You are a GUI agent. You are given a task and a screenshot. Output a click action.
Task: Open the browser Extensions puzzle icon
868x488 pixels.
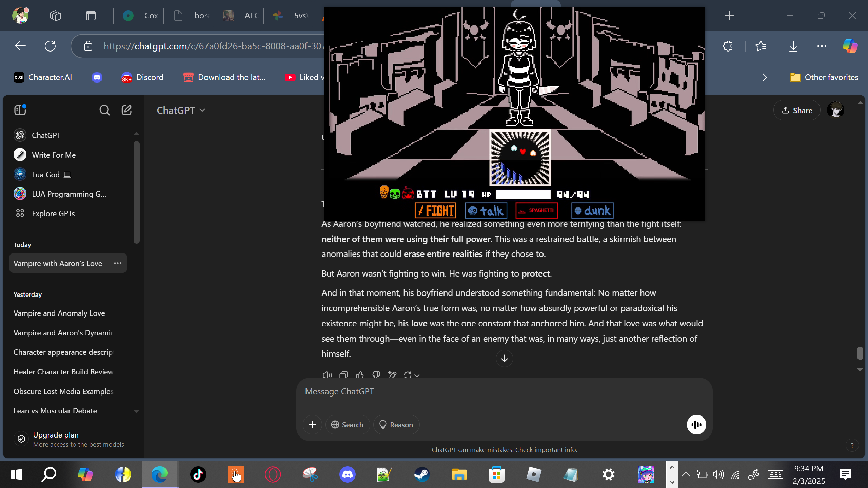pos(728,46)
